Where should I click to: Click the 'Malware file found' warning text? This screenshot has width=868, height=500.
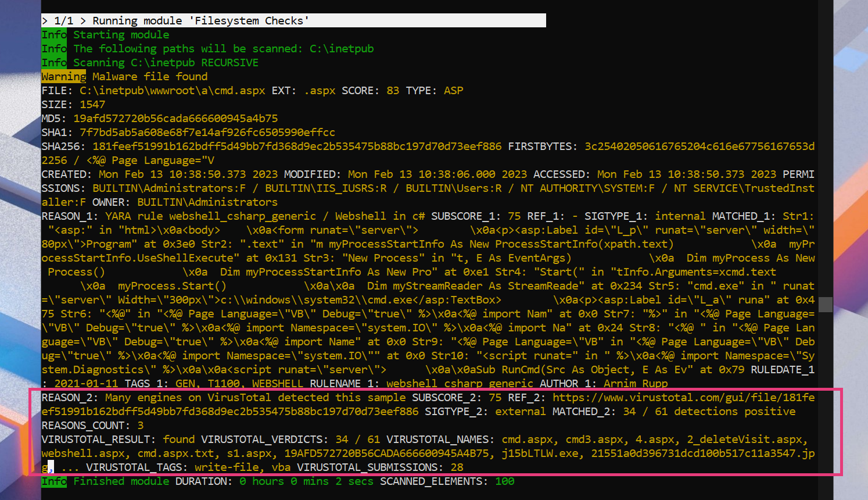coord(150,77)
